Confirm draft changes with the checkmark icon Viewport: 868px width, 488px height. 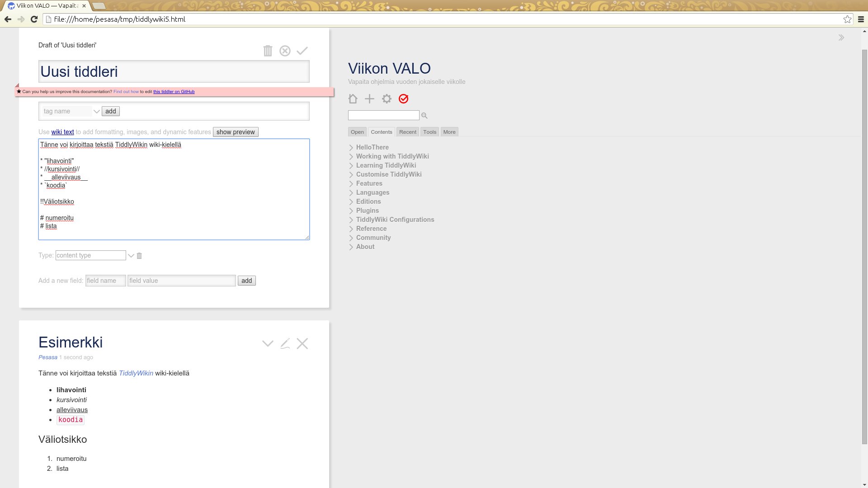click(x=302, y=51)
